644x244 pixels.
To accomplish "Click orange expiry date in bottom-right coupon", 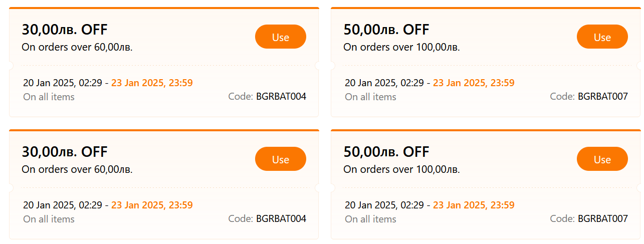I will point(474,205).
